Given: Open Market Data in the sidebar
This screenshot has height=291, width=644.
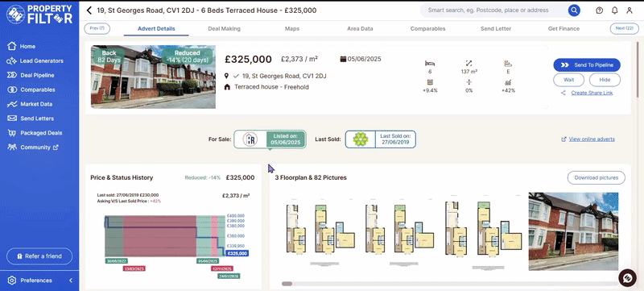Looking at the screenshot, I should pos(36,104).
